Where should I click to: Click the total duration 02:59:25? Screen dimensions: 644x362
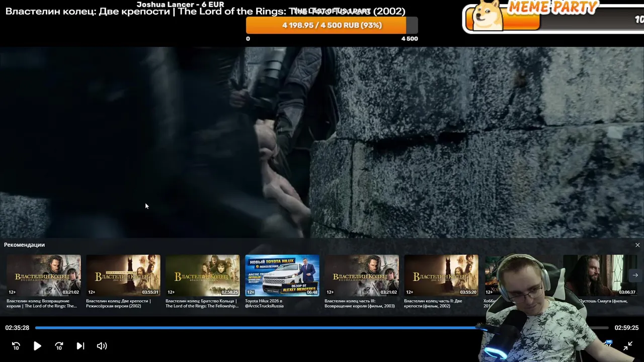pos(626,328)
